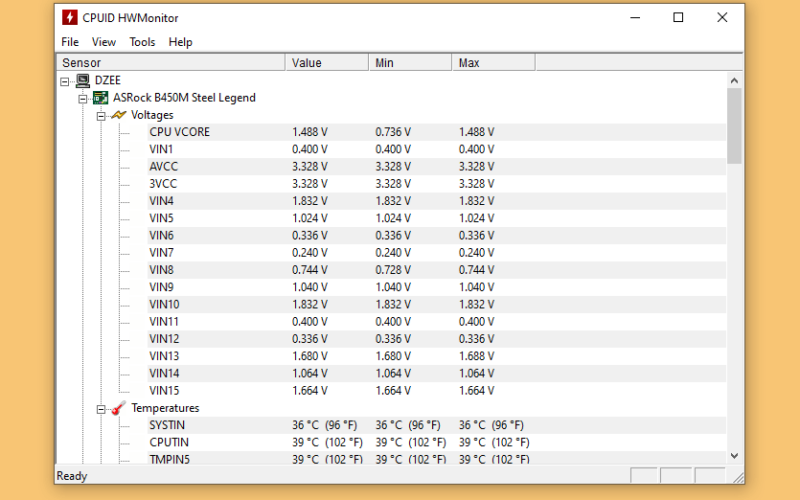Select the DZEE computer icon

click(83, 80)
